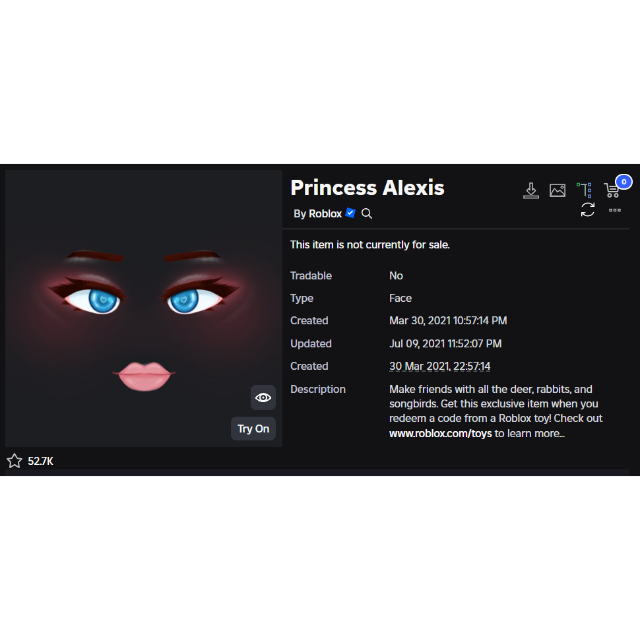Click the underlined 30 Mar 2021 timestamp

pos(440,367)
